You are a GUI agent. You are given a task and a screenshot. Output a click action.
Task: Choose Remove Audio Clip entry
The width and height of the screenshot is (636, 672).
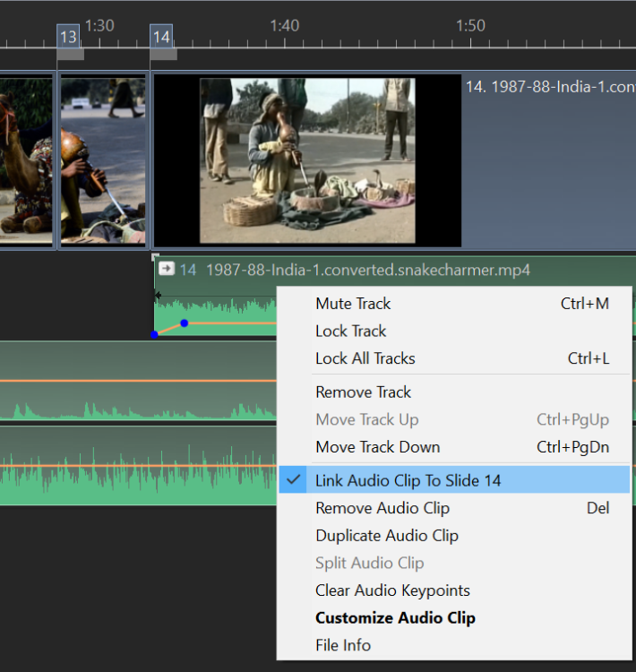pyautogui.click(x=382, y=508)
